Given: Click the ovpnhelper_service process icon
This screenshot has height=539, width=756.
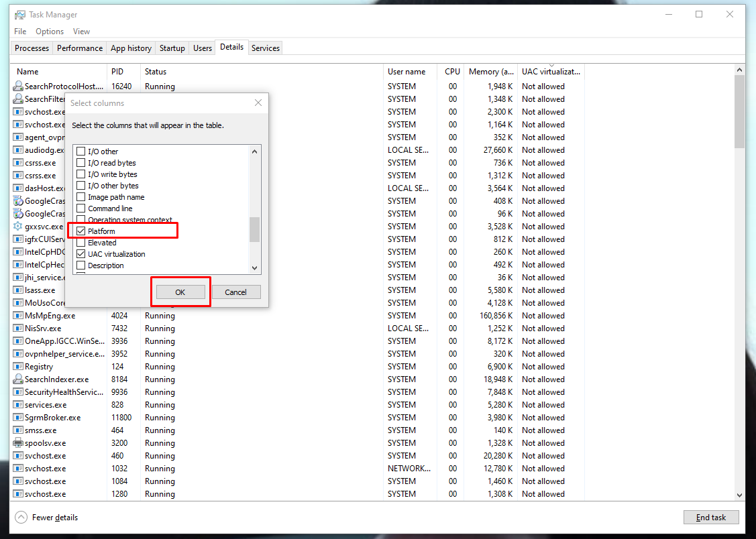Looking at the screenshot, I should (18, 353).
